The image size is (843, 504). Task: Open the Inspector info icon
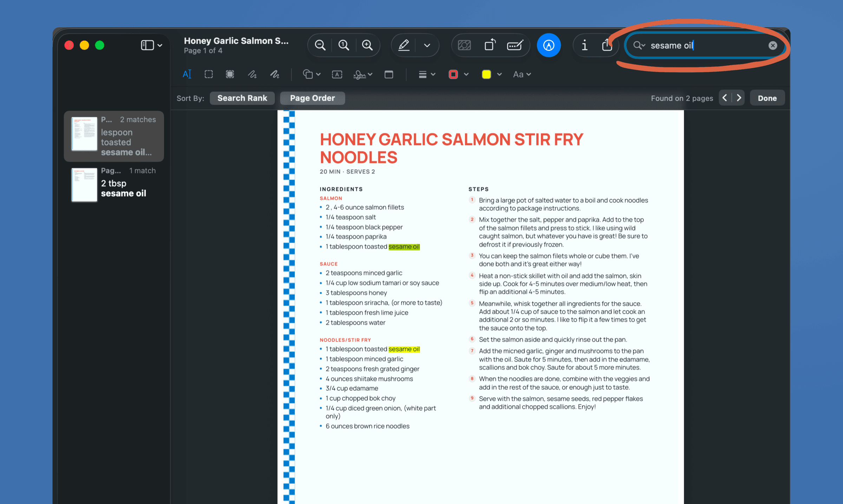click(584, 45)
